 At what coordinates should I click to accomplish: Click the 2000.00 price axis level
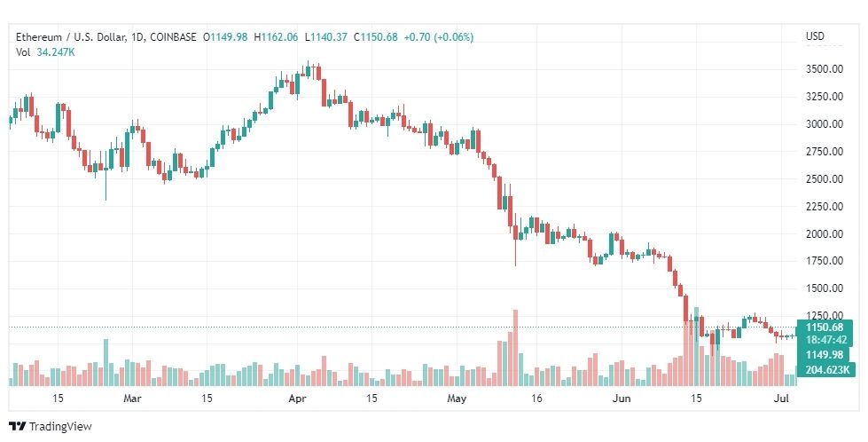[825, 233]
